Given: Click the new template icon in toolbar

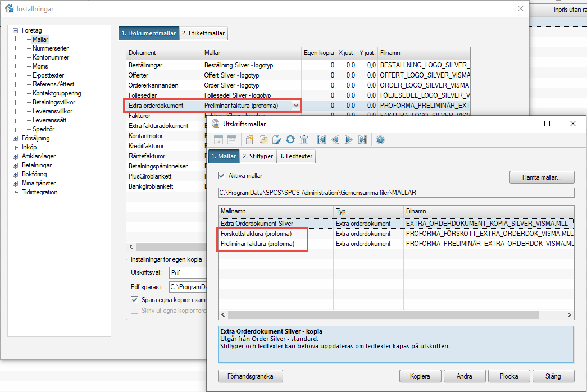Looking at the screenshot, I should (250, 140).
